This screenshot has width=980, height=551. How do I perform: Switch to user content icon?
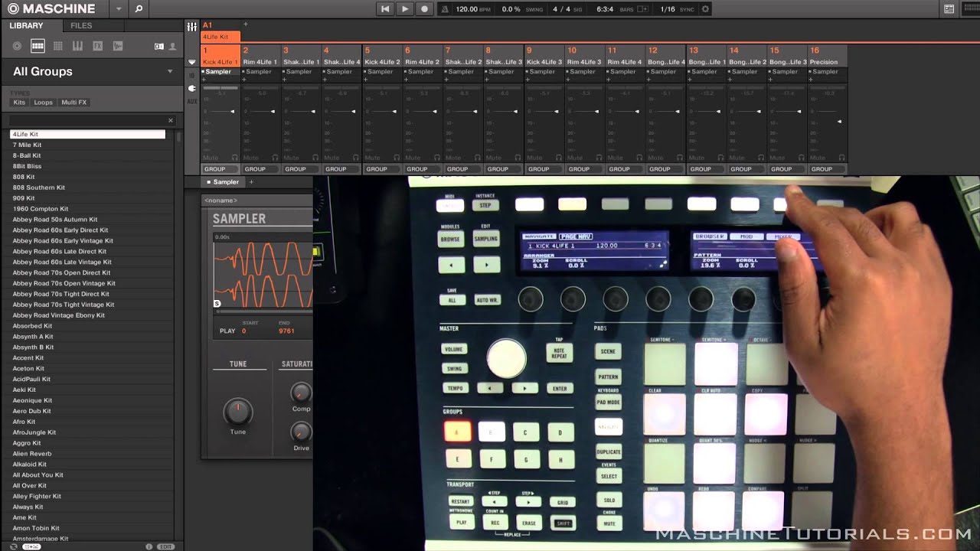pos(171,47)
